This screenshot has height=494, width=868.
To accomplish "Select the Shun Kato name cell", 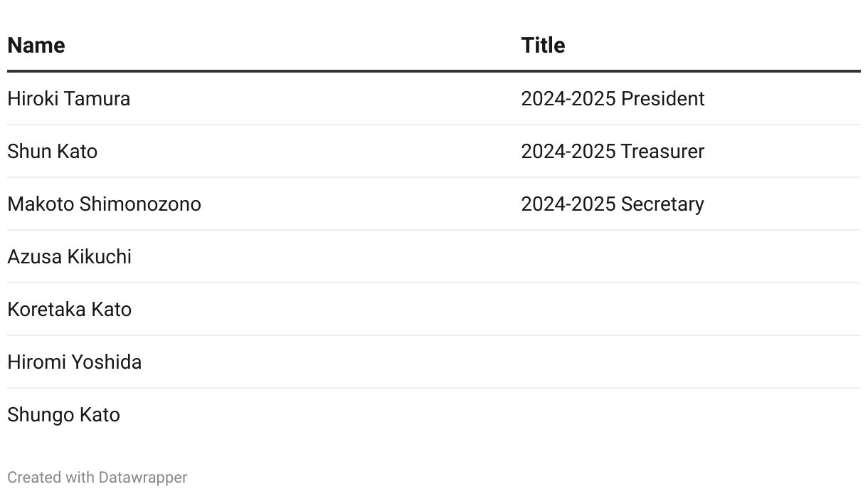I will [x=260, y=151].
